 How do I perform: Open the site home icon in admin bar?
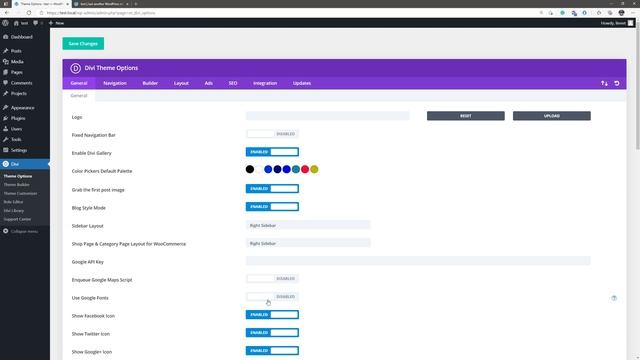coord(16,23)
